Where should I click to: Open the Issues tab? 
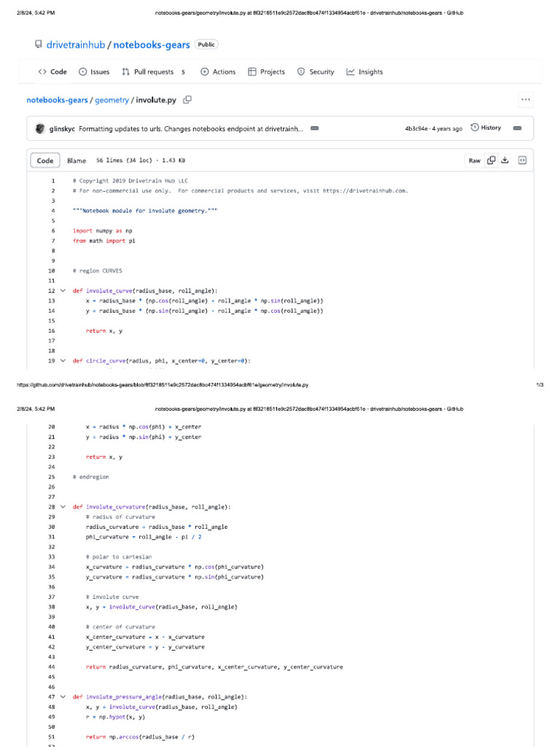coord(94,72)
